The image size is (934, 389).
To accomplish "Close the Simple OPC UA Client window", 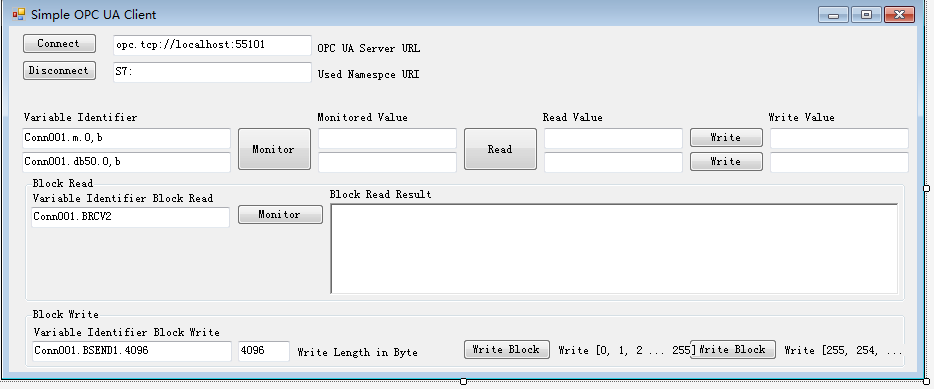I will [x=899, y=15].
